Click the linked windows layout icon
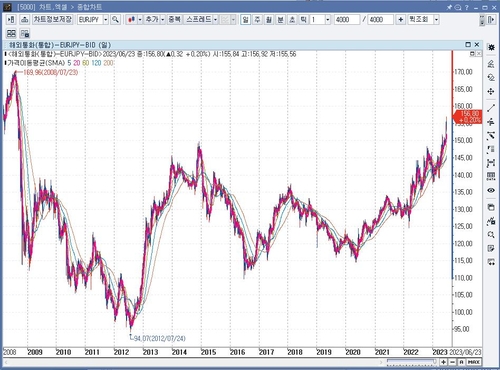 pyautogui.click(x=24, y=33)
